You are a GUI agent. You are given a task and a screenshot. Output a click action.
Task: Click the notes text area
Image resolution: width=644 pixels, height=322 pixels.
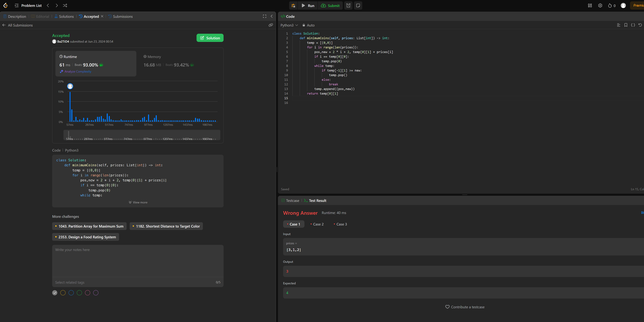(138, 261)
